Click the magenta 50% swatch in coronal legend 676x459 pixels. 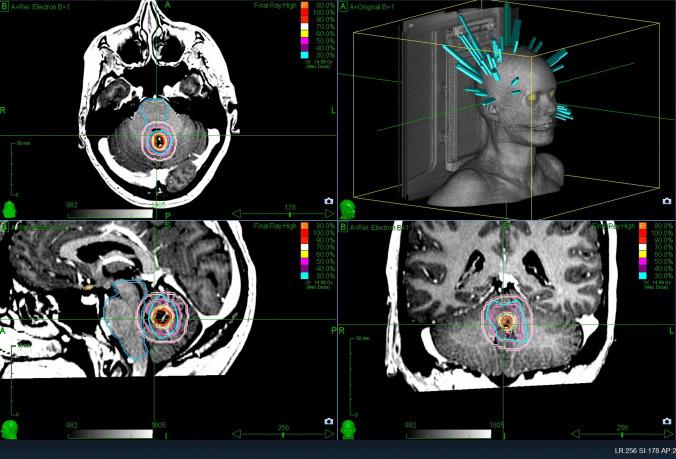[x=642, y=261]
